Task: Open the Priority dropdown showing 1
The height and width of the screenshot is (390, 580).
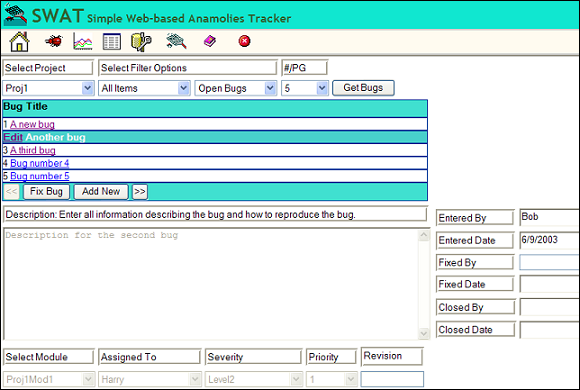Action: point(331,379)
